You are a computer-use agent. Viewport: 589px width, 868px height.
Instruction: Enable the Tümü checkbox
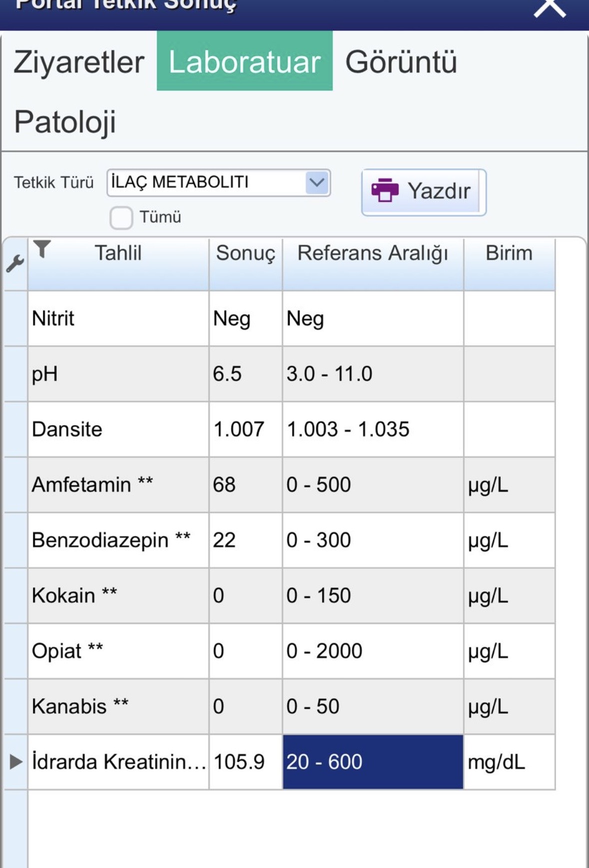pyautogui.click(x=121, y=217)
